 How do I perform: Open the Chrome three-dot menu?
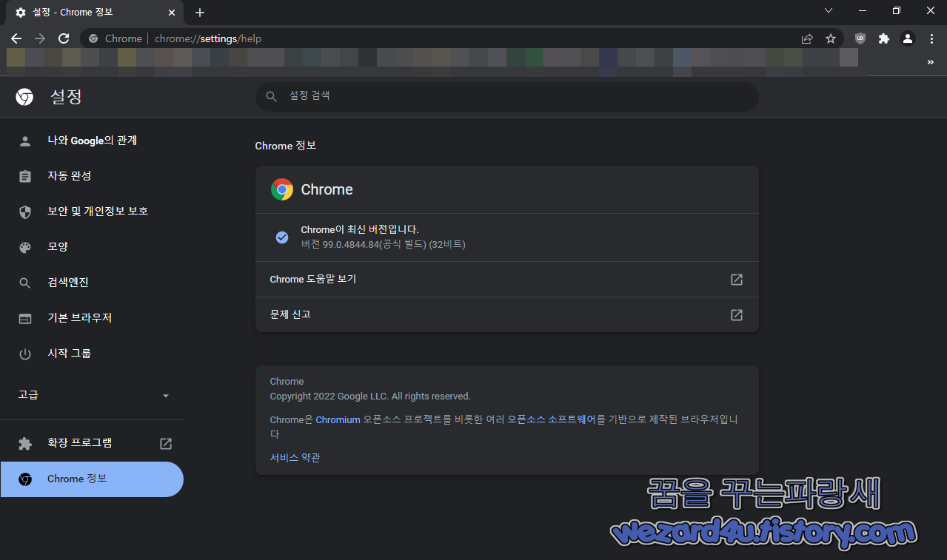[931, 38]
